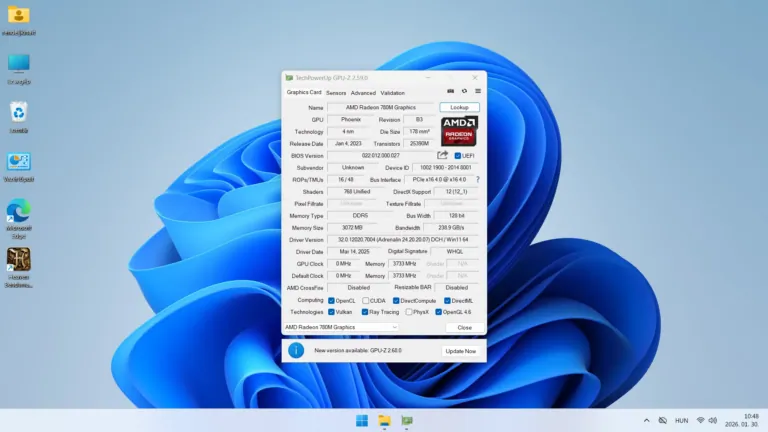Click the Lookup button
768x432 pixels.
(x=459, y=107)
